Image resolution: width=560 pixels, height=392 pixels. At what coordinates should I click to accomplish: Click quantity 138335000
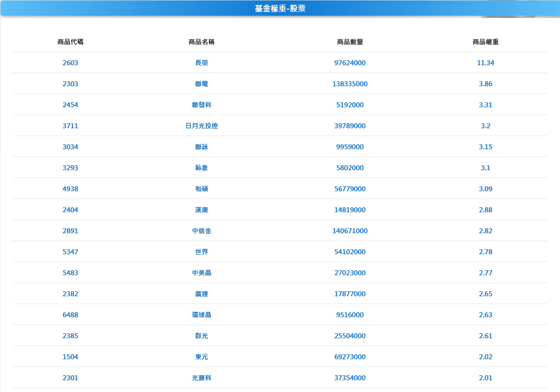[350, 84]
